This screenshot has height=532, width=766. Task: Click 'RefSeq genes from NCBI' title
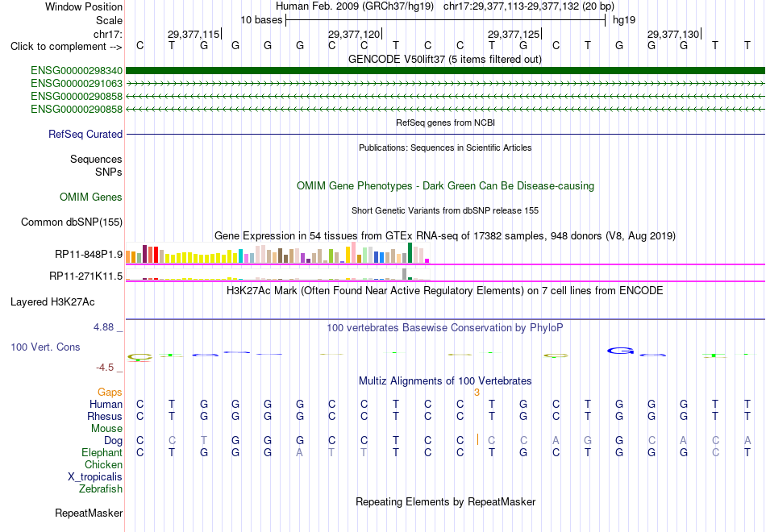[x=445, y=123]
